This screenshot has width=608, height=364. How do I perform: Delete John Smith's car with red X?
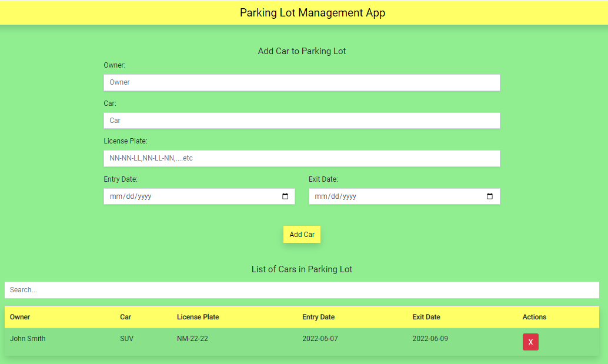[x=530, y=342]
